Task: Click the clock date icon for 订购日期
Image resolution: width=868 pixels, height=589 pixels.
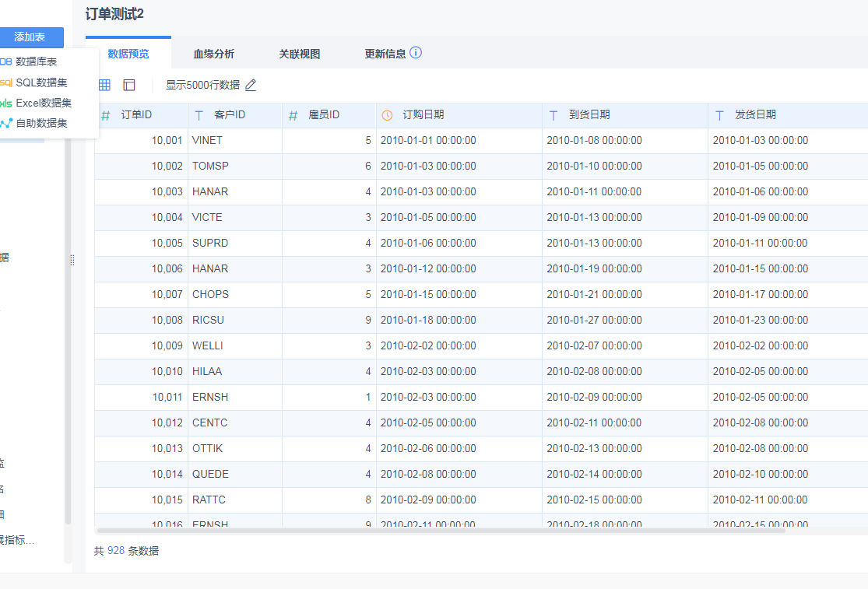Action: [388, 115]
